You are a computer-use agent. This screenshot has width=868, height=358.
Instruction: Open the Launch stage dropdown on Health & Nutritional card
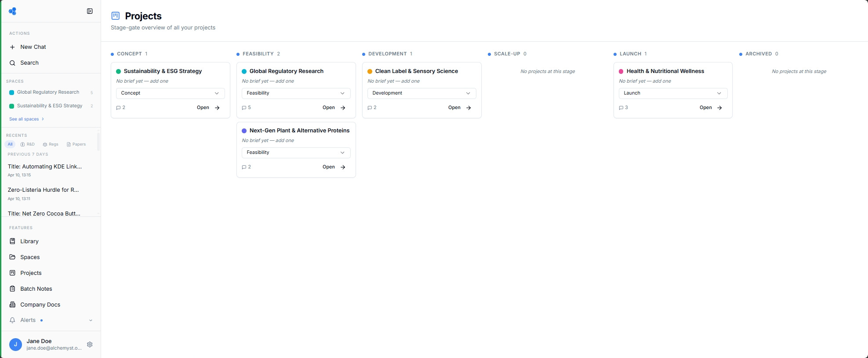pyautogui.click(x=673, y=93)
